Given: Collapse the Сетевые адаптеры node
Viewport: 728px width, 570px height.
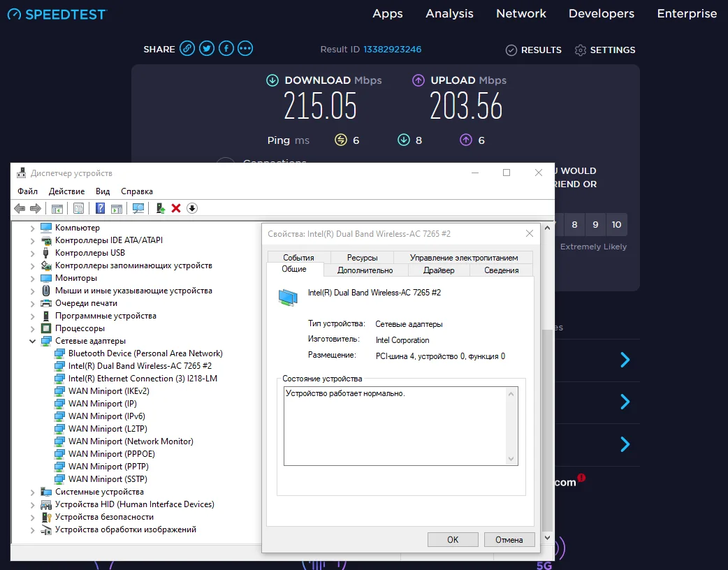Looking at the screenshot, I should tap(33, 341).
